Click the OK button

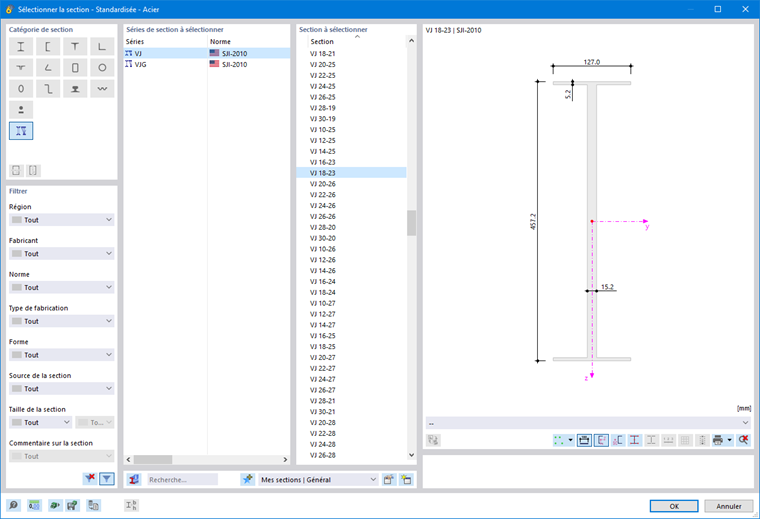674,506
